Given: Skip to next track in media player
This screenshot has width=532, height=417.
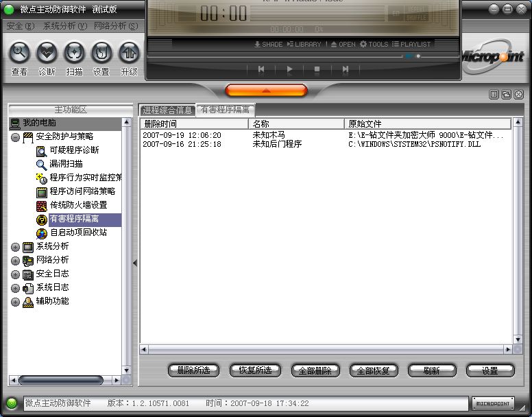Looking at the screenshot, I should tap(345, 69).
